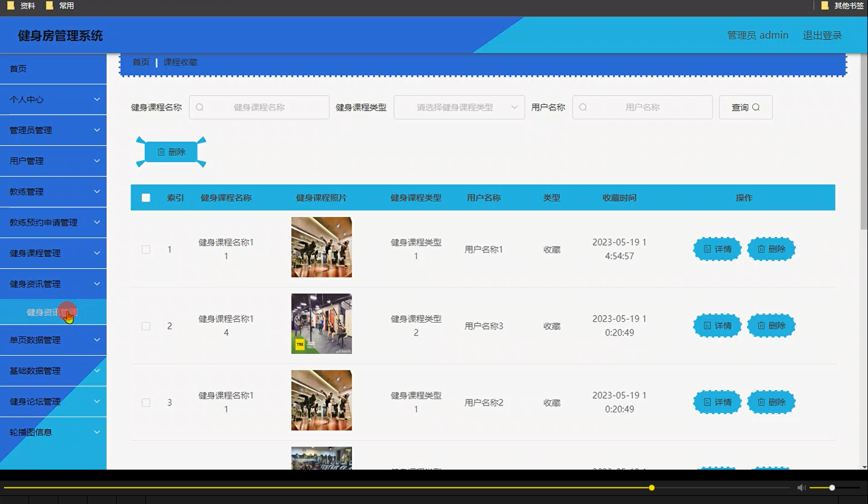Click the 健身房管理系统 title
This screenshot has width=868, height=504.
(x=60, y=36)
